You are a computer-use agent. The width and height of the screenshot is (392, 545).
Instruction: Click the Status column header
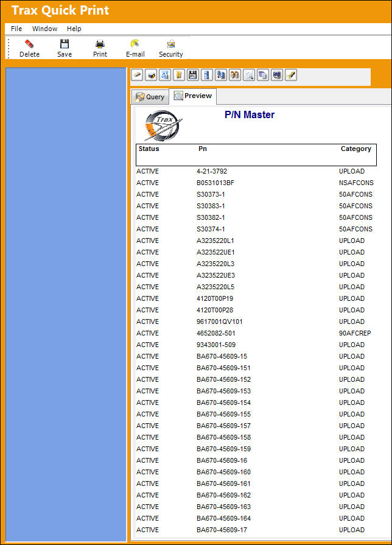149,149
